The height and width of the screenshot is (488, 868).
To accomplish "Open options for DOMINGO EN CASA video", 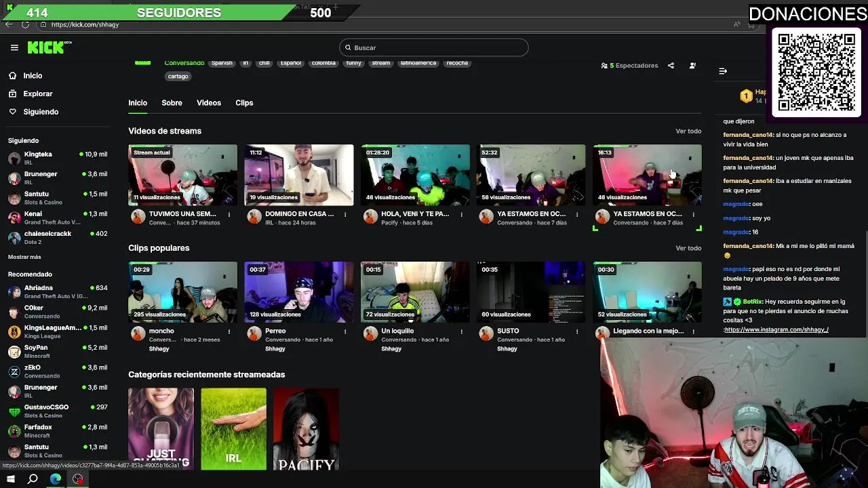I will (345, 215).
